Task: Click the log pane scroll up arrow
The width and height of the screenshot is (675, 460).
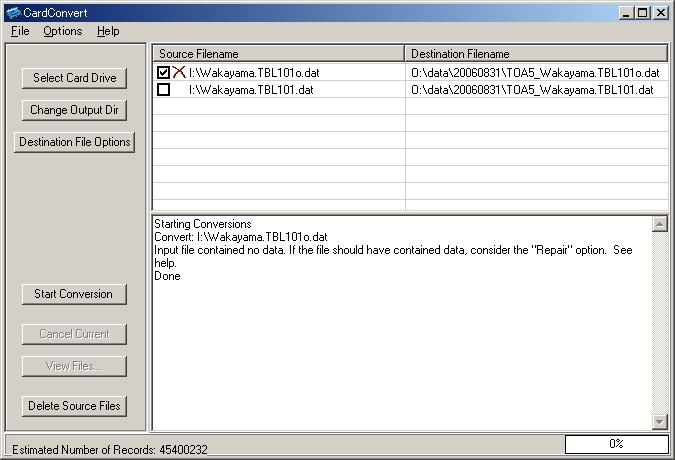Action: point(660,224)
